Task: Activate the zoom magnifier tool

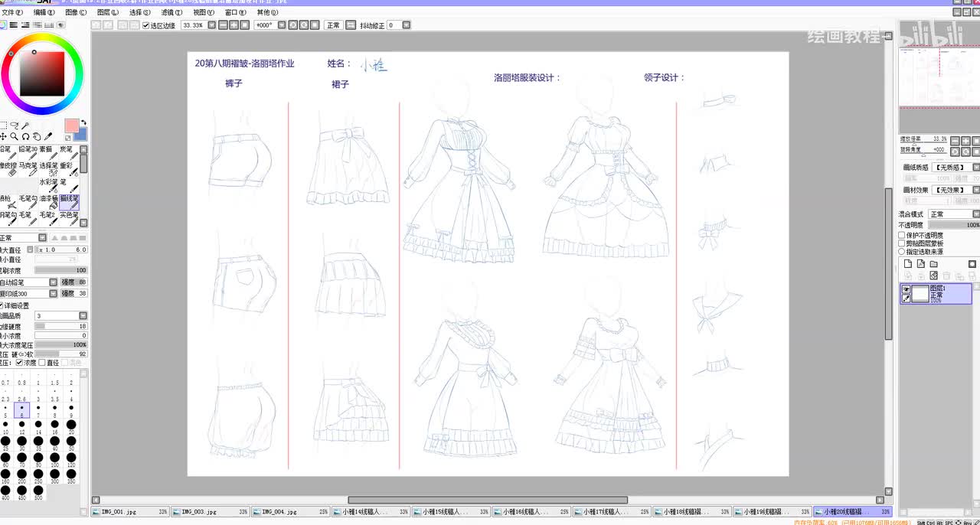Action: [15, 136]
